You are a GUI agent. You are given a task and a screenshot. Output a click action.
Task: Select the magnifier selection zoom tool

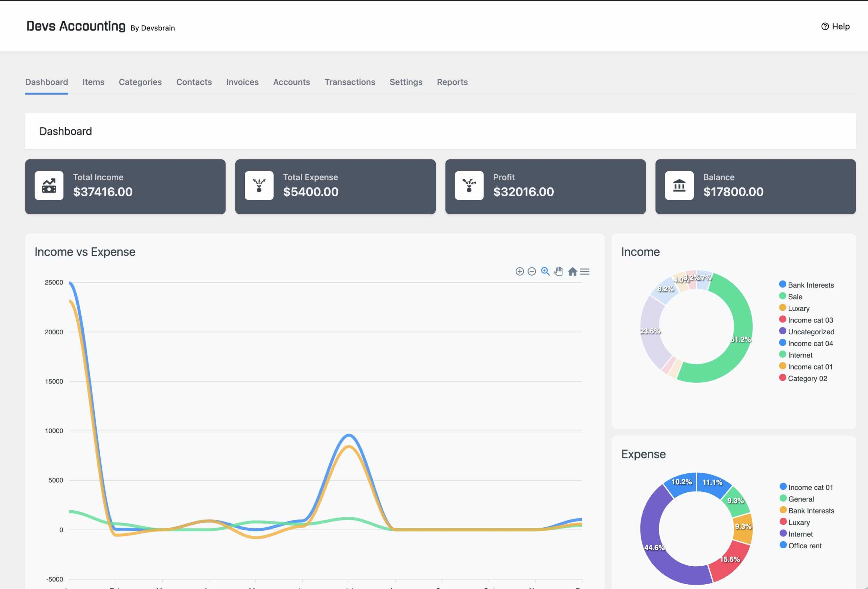coord(545,271)
